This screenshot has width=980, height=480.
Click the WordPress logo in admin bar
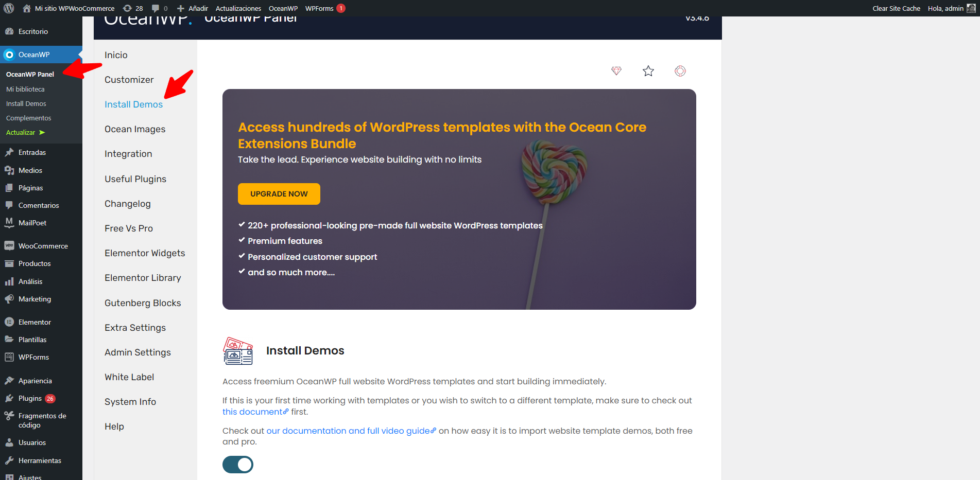9,8
